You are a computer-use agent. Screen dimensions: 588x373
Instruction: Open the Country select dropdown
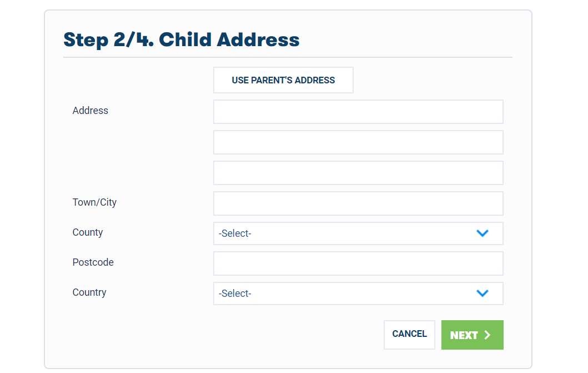coord(358,294)
